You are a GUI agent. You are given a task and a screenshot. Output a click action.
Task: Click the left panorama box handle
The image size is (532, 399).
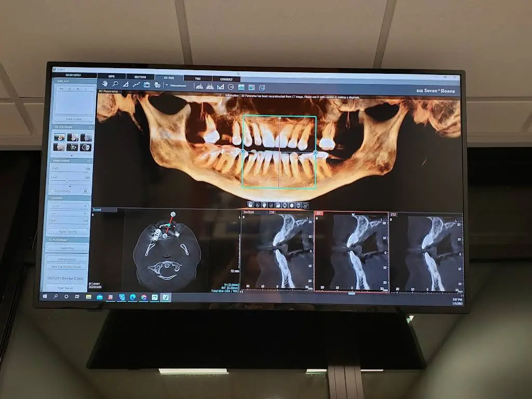coord(243,151)
